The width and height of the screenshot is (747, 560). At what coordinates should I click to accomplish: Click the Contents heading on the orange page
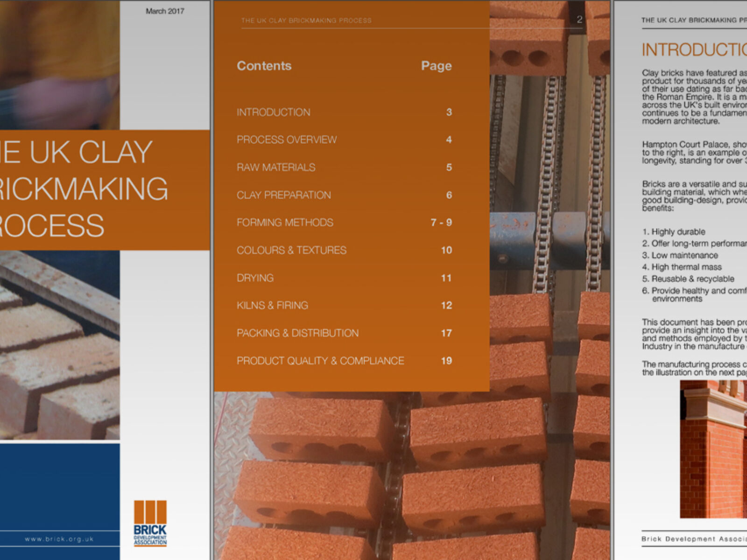click(264, 66)
